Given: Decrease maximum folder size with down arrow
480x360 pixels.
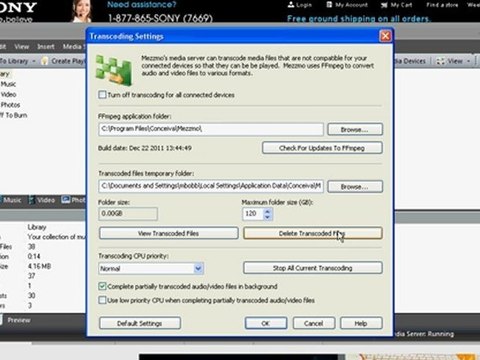Looking at the screenshot, I should click(x=267, y=217).
